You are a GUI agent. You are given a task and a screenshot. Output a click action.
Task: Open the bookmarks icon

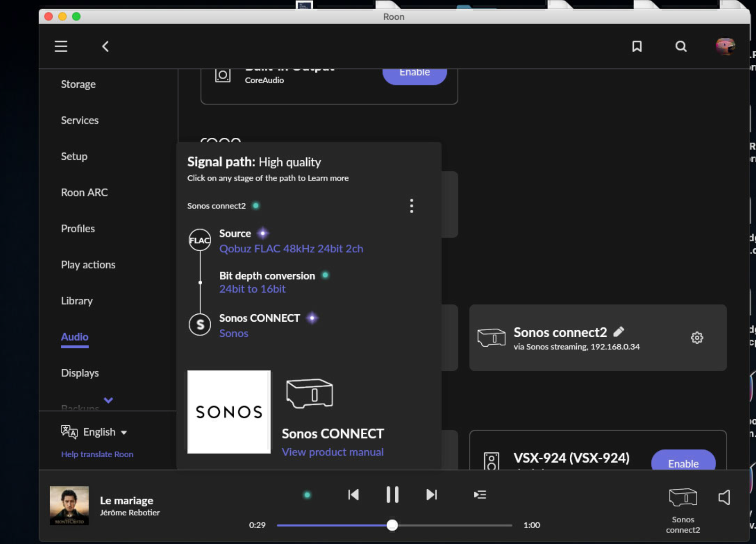click(637, 46)
